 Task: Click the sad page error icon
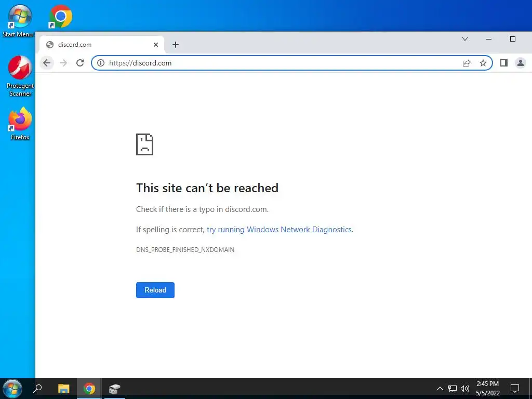(x=144, y=144)
